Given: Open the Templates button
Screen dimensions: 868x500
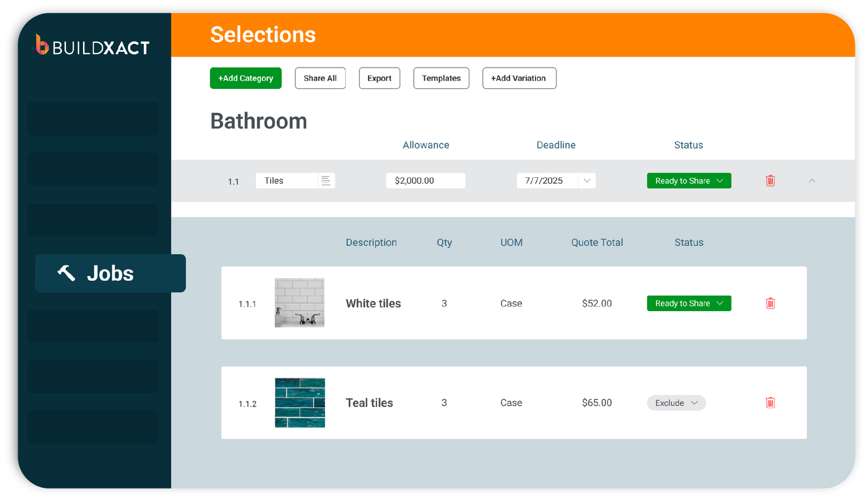Looking at the screenshot, I should click(441, 78).
